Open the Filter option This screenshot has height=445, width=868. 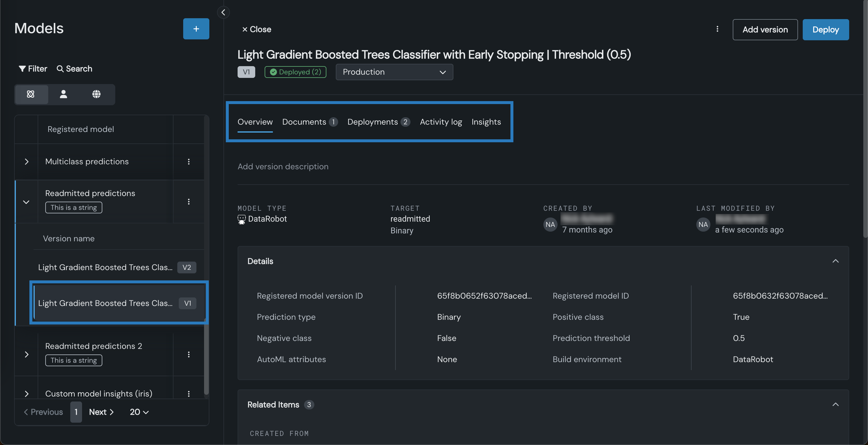click(33, 69)
